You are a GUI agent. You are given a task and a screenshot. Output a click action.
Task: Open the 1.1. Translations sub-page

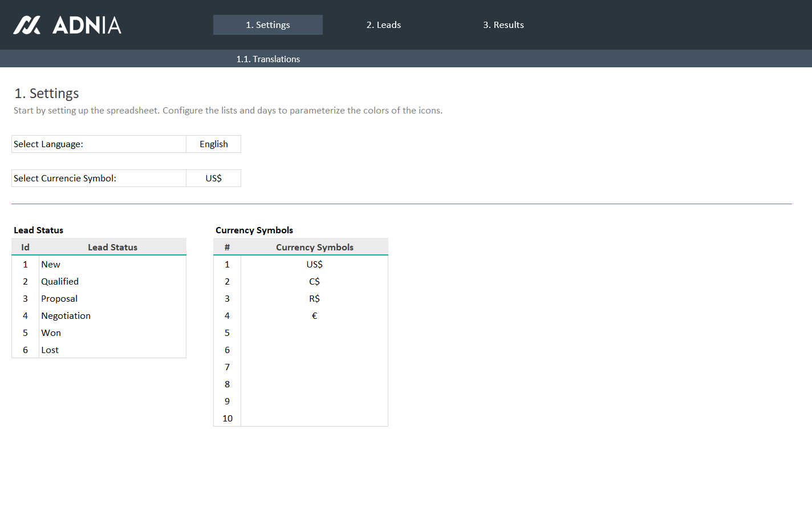pyautogui.click(x=268, y=59)
